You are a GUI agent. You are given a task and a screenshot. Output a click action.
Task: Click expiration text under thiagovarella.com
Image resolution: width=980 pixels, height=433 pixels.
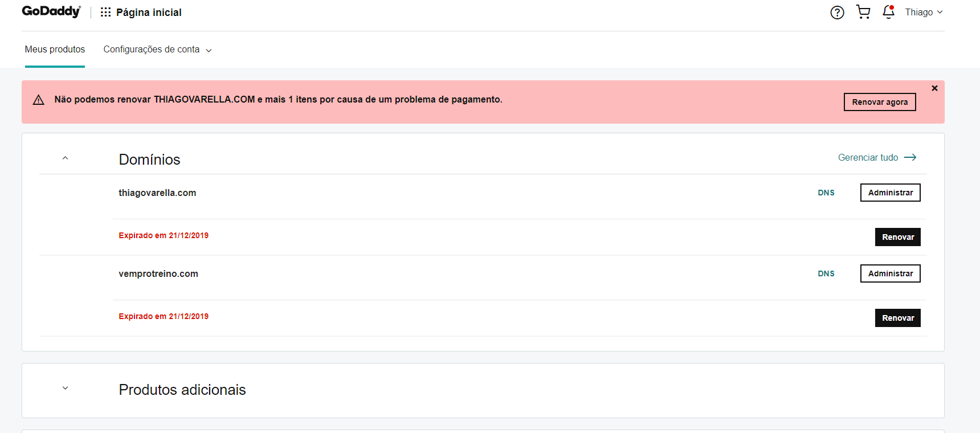(x=164, y=235)
